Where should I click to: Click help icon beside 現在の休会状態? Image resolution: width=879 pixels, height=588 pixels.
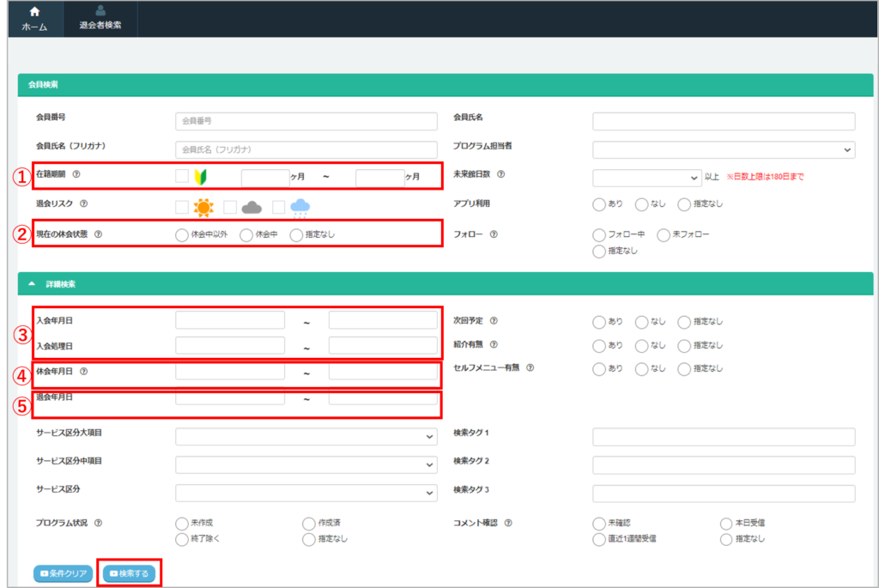click(97, 233)
